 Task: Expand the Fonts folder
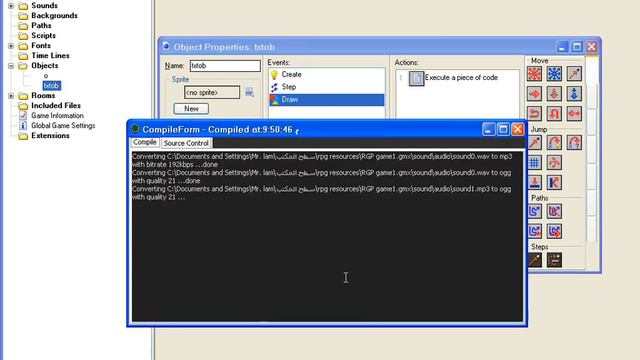tap(11, 46)
